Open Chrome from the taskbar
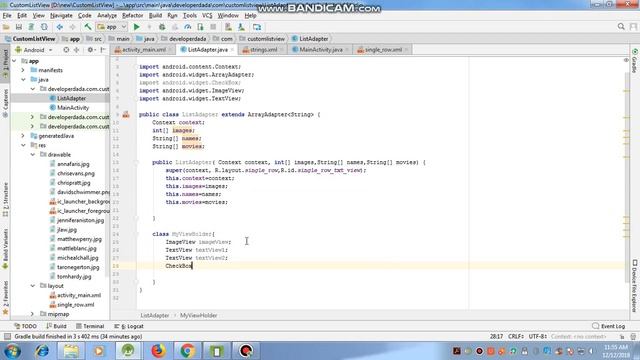The height and width of the screenshot is (360, 640). pyautogui.click(x=188, y=351)
